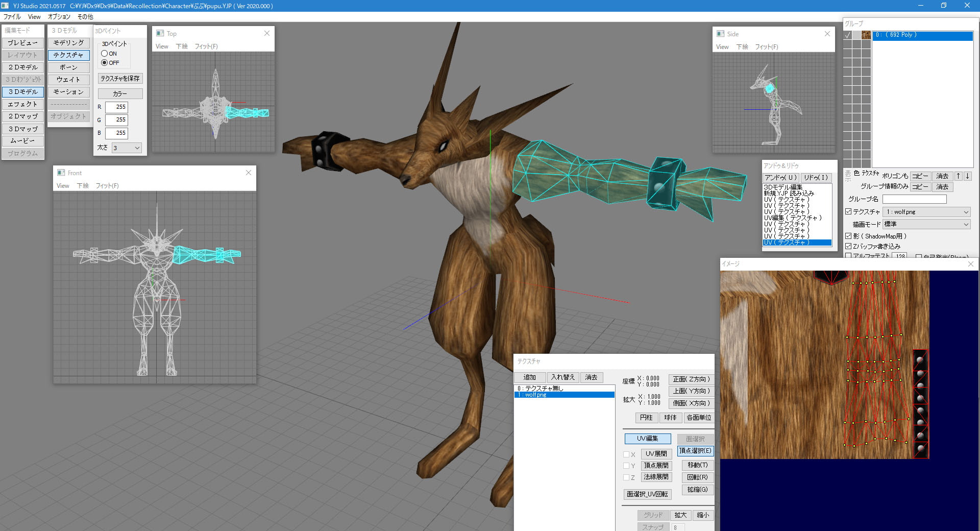Click the グループ名 text field

pyautogui.click(x=915, y=199)
